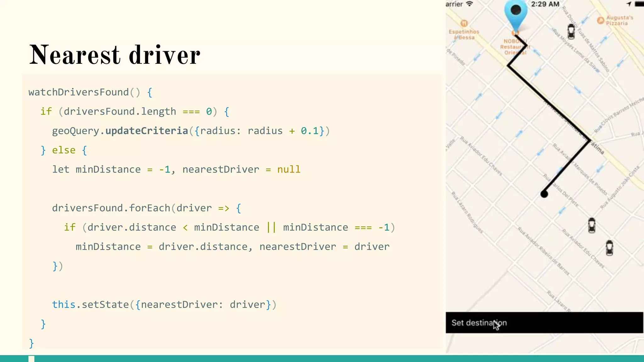This screenshot has height=362, width=644.
Task: Click the slide title Nearest driver
Action: 115,55
